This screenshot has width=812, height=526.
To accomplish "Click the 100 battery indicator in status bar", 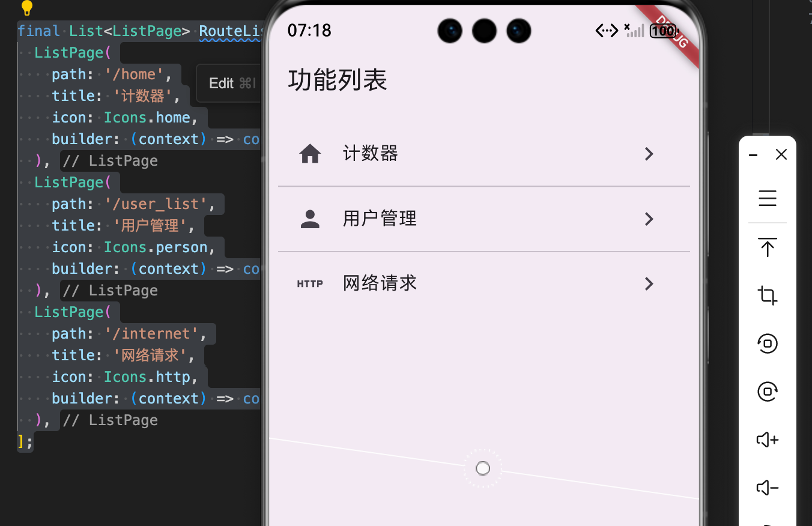I will pos(663,30).
